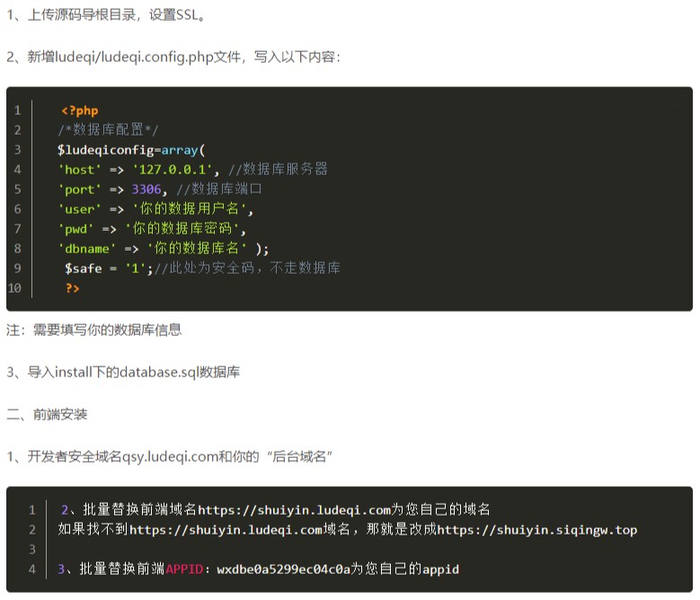Click the note '注：需要填写你的数据库信息'
Screen dimensions: 700x600
click(x=93, y=331)
